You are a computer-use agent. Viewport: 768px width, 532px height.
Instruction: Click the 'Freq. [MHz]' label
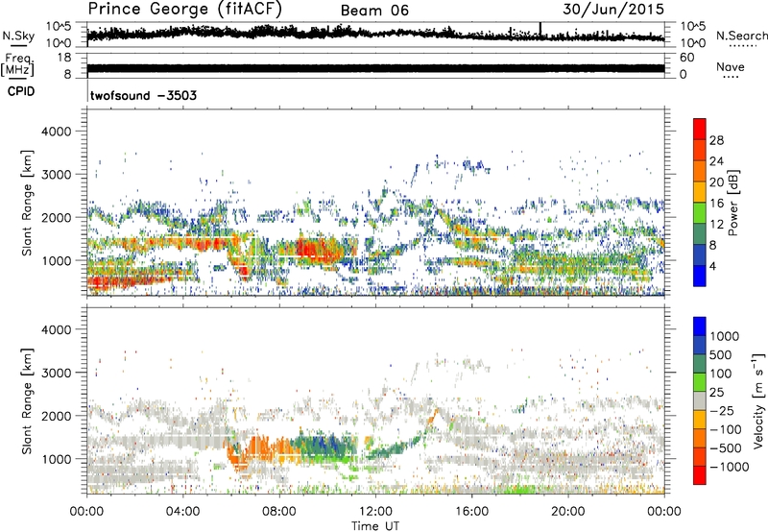(x=17, y=64)
